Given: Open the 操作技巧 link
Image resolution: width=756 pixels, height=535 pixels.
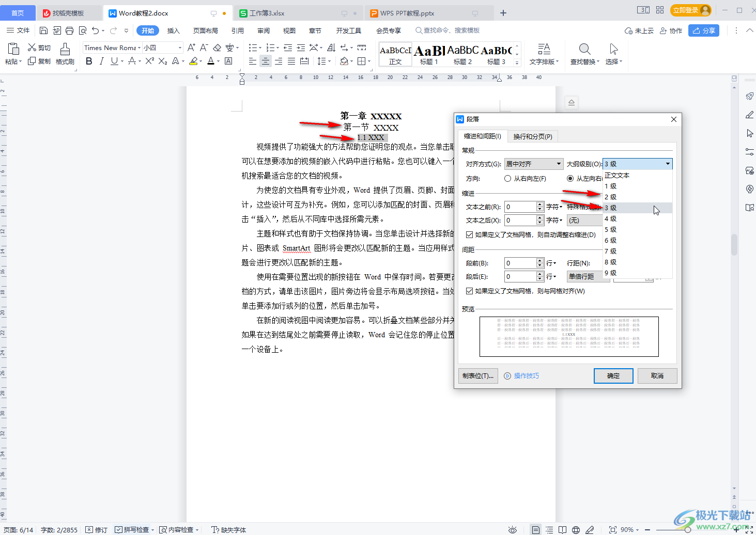Looking at the screenshot, I should click(x=522, y=375).
